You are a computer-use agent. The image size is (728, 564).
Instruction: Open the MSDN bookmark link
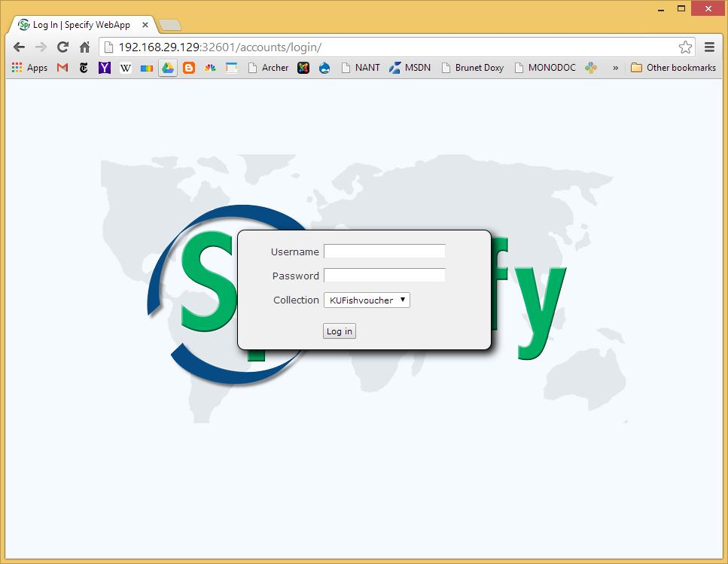[410, 68]
